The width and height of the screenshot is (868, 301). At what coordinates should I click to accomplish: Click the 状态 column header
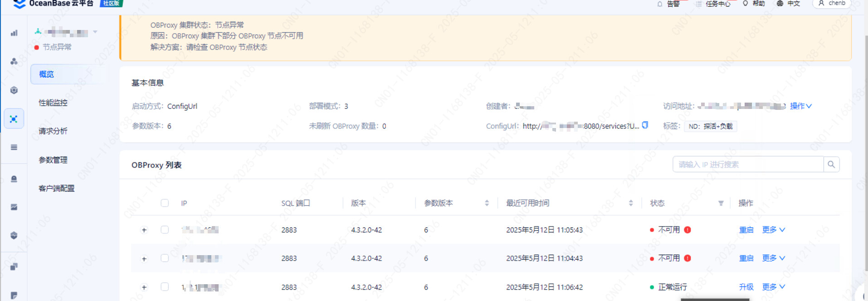point(657,203)
